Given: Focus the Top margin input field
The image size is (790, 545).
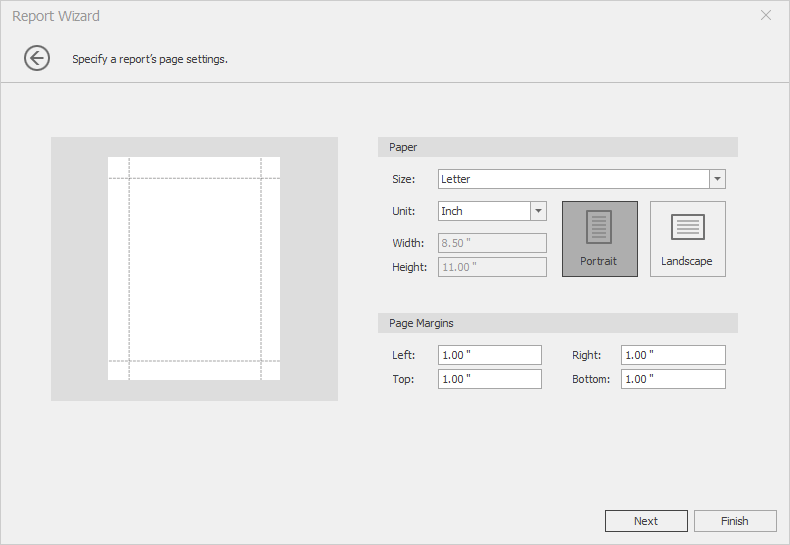Looking at the screenshot, I should (x=489, y=379).
